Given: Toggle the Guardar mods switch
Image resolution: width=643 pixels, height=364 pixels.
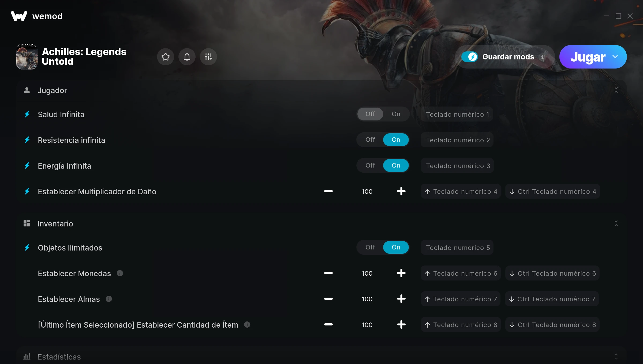Looking at the screenshot, I should tap(470, 57).
